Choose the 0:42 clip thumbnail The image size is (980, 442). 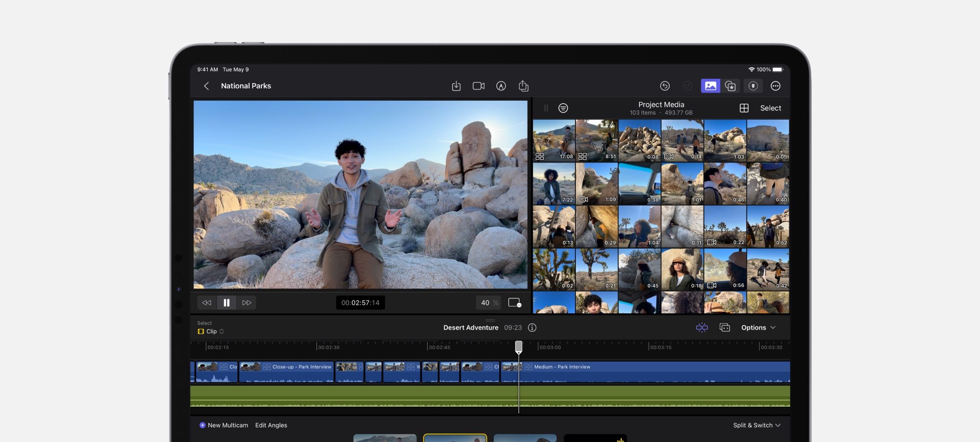768,270
